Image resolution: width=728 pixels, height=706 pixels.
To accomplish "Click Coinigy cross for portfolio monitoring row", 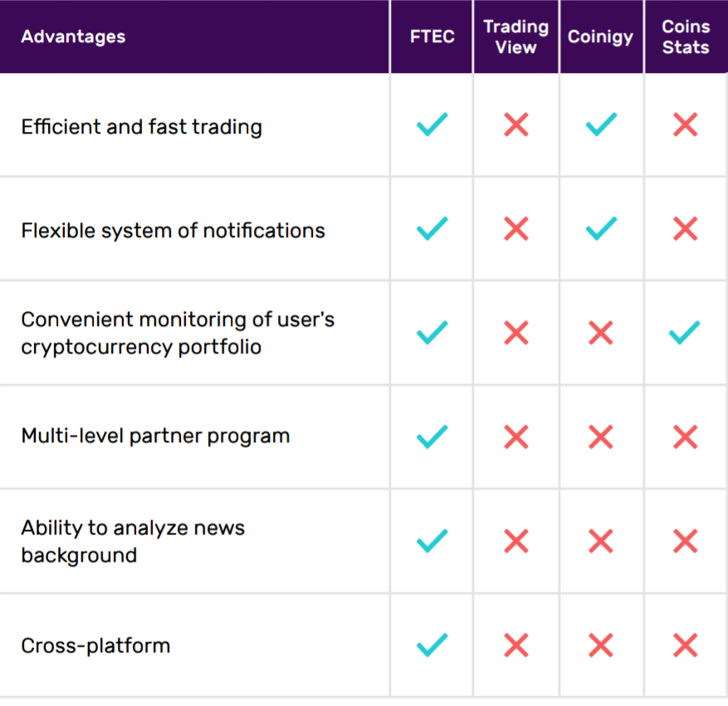I will pyautogui.click(x=601, y=333).
